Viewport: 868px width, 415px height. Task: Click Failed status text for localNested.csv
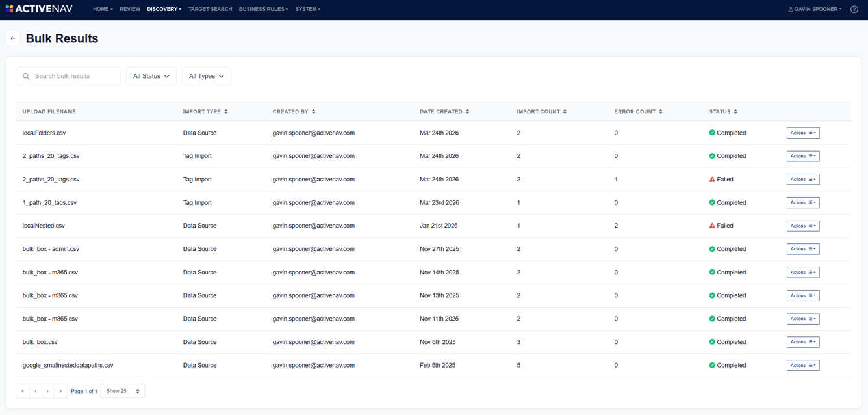725,226
